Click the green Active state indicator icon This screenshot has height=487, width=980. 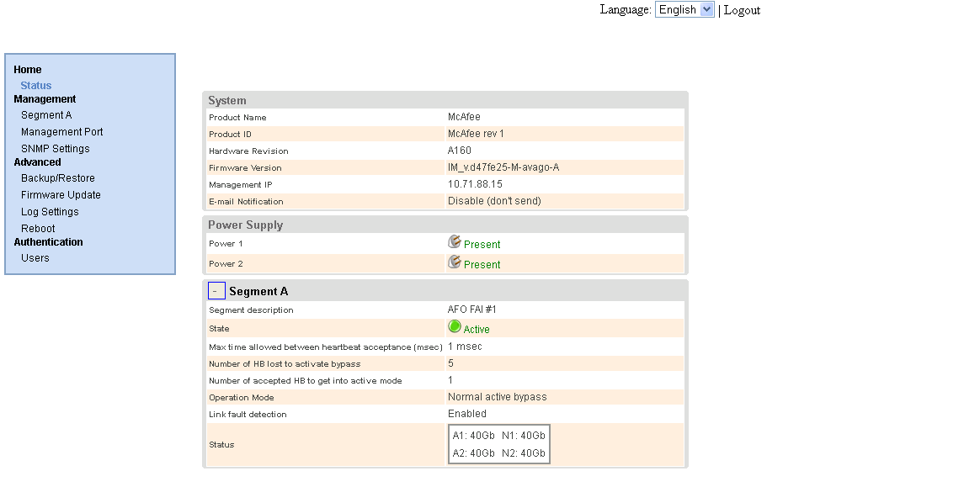pyautogui.click(x=455, y=326)
